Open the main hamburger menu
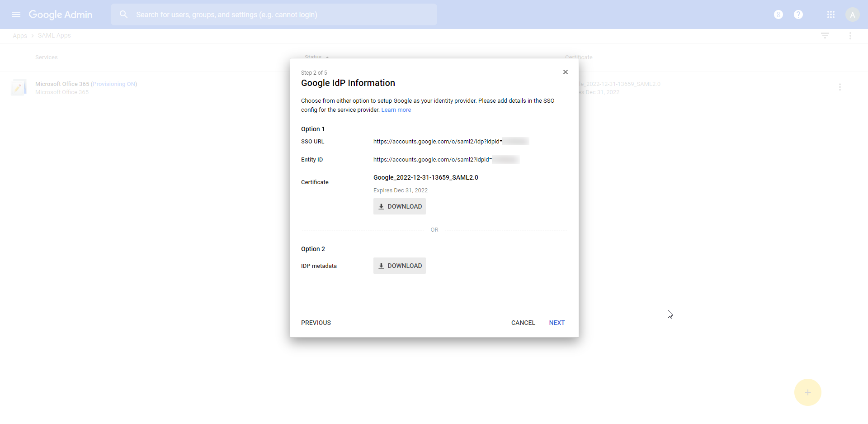The width and height of the screenshot is (868, 424). (x=16, y=14)
